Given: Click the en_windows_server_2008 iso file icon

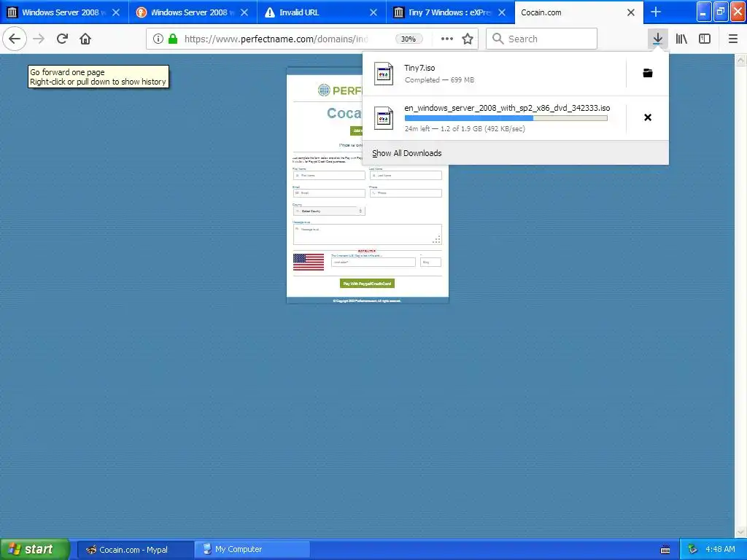Looking at the screenshot, I should (x=384, y=118).
